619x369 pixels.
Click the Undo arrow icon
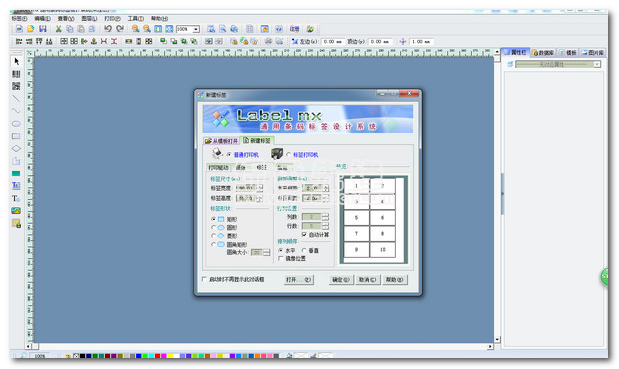[x=108, y=29]
